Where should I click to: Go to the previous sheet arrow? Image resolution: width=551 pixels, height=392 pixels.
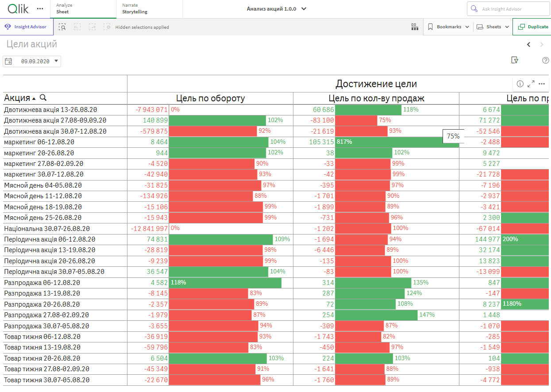[x=528, y=44]
